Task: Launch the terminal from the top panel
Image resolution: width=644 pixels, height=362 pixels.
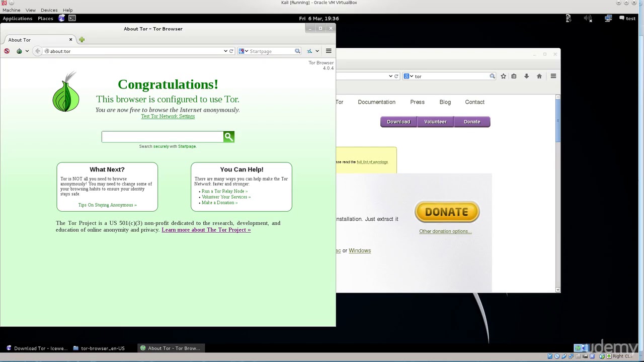Action: pos(72,18)
